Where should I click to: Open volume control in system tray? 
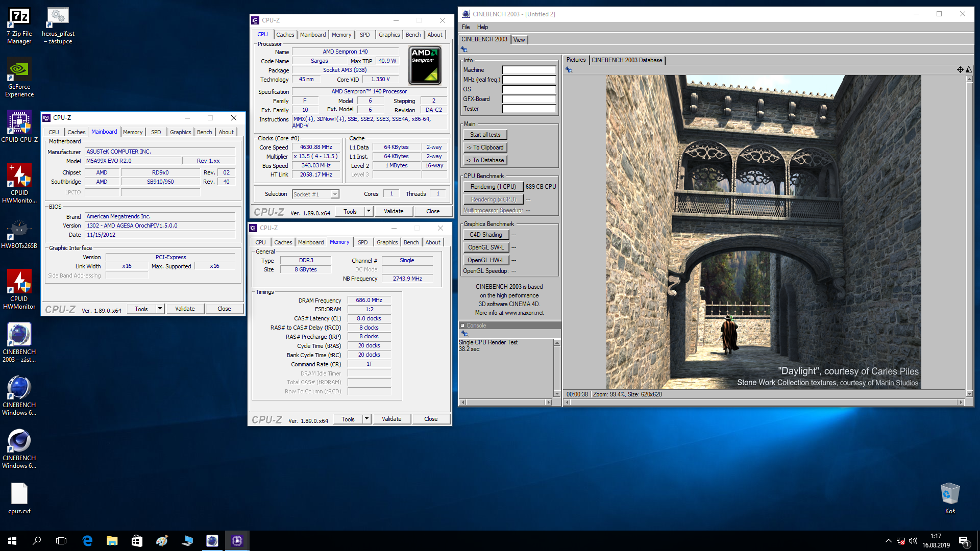tap(913, 541)
